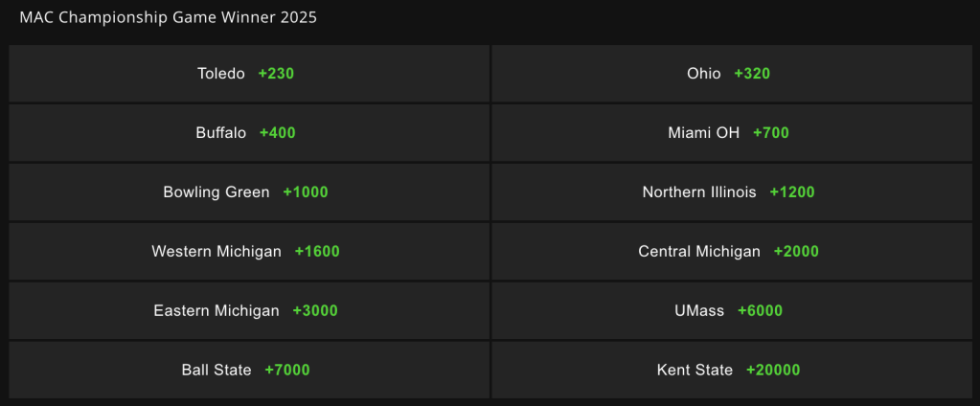The height and width of the screenshot is (406, 980).
Task: Click the Miami OH team label
Action: click(704, 133)
